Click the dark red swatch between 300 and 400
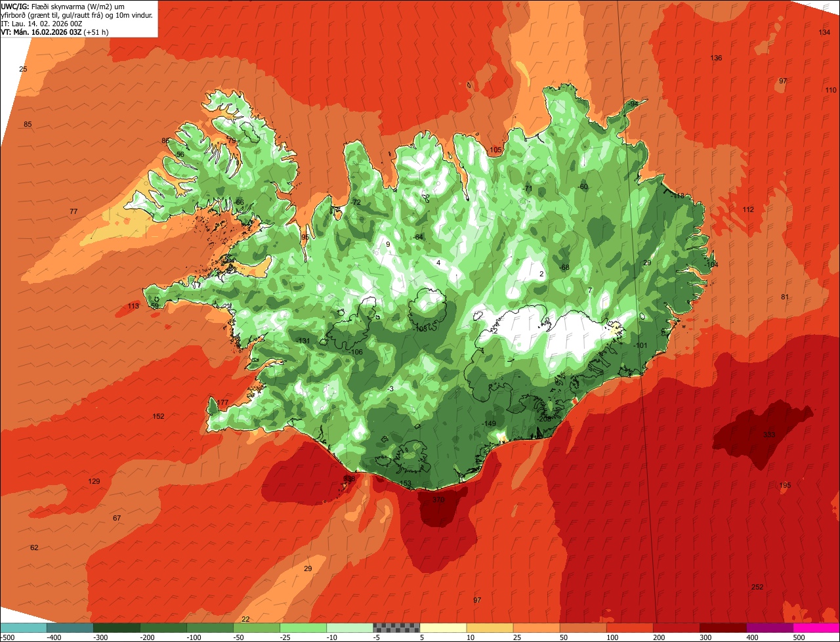This screenshot has width=840, height=642. 722,628
